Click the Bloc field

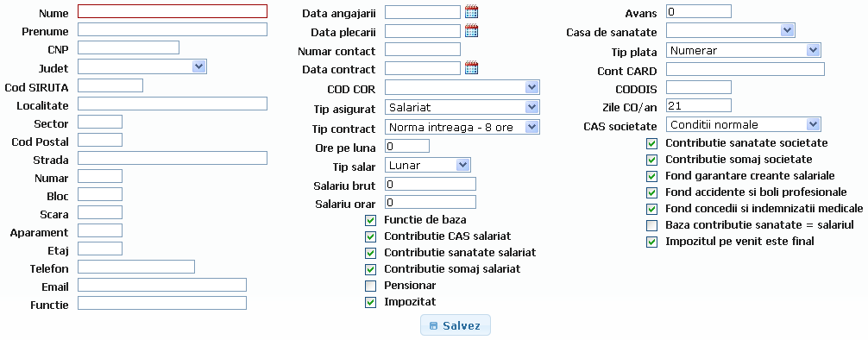tap(99, 194)
